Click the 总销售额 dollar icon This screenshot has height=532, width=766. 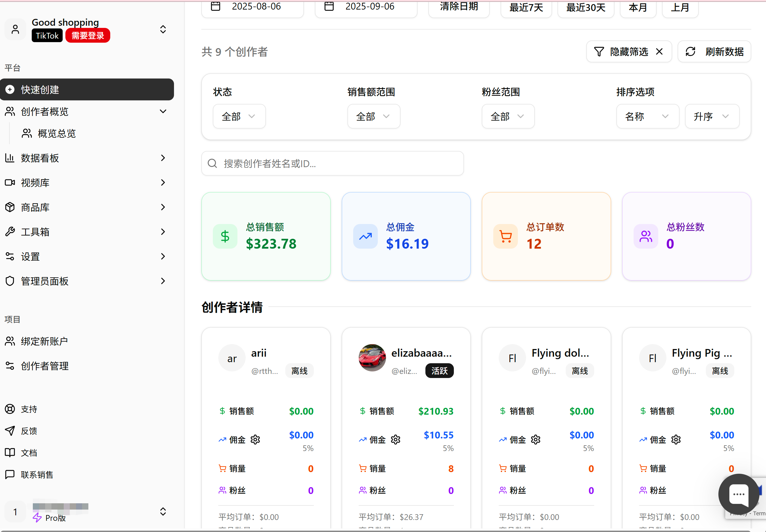tap(225, 236)
